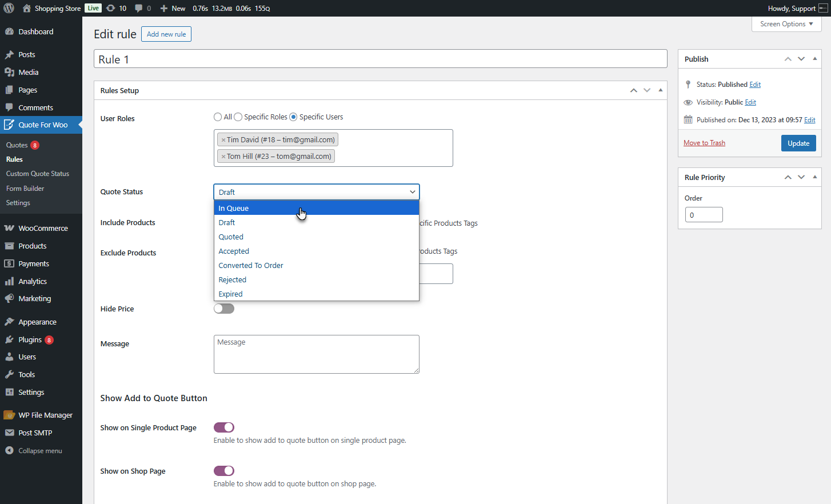Select the All radio button for User Roles

(217, 117)
